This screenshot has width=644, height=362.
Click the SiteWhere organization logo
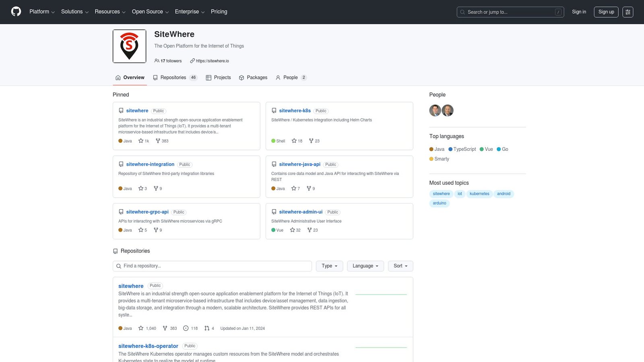click(x=129, y=46)
